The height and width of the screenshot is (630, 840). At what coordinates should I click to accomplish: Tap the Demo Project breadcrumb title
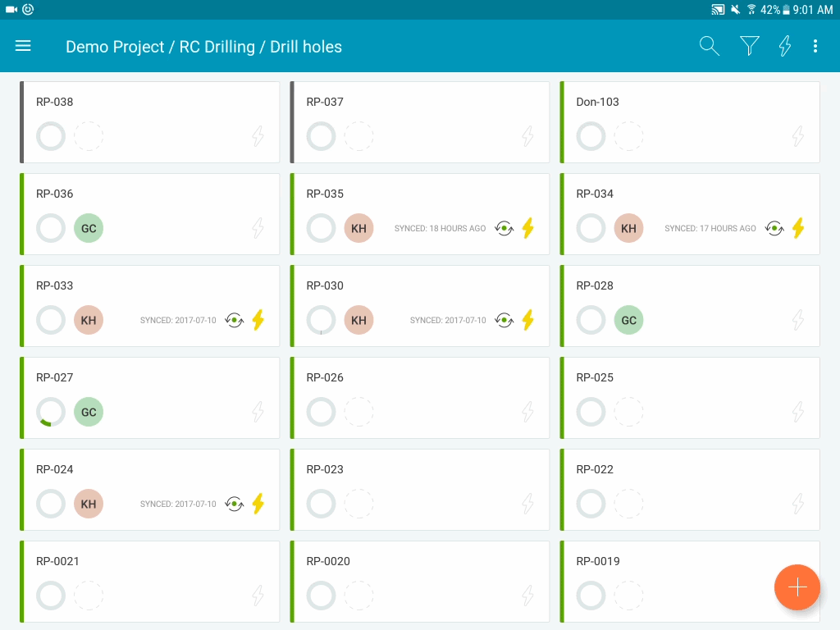(115, 47)
